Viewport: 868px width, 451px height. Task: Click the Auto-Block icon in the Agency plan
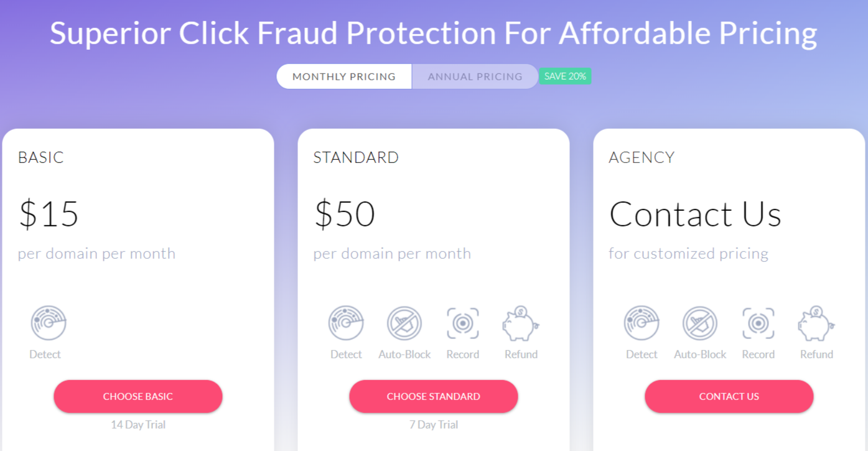[700, 322]
